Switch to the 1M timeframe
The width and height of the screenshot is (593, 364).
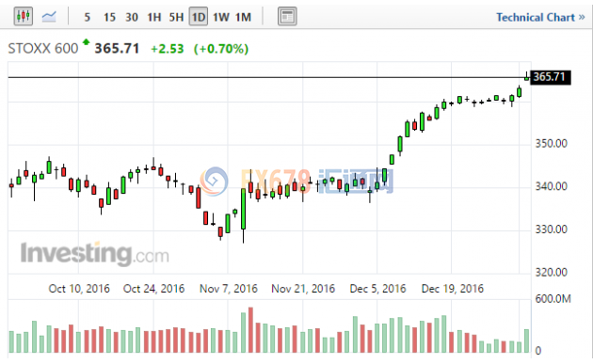pyautogui.click(x=243, y=17)
